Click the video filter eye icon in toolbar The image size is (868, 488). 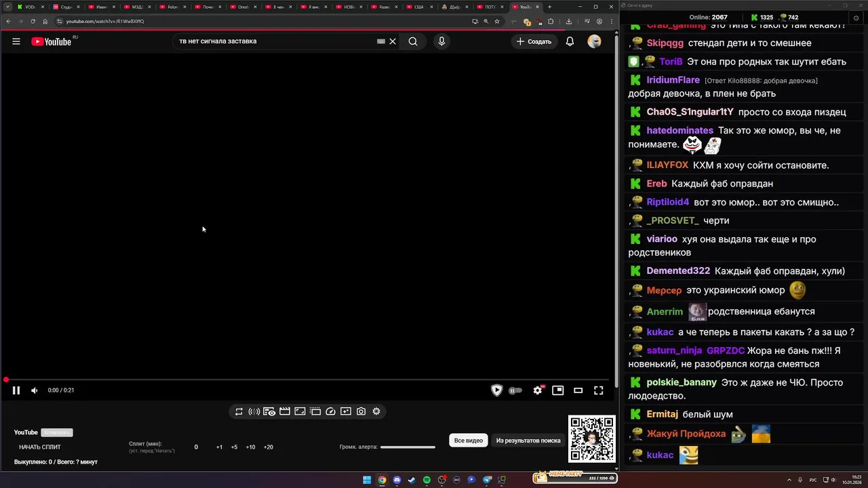(269, 411)
